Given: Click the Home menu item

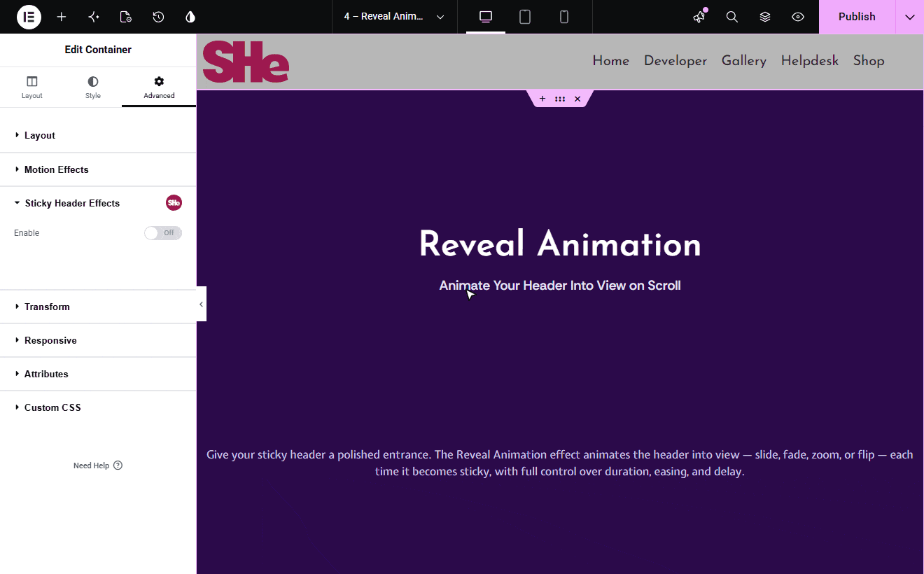Looking at the screenshot, I should click(611, 61).
